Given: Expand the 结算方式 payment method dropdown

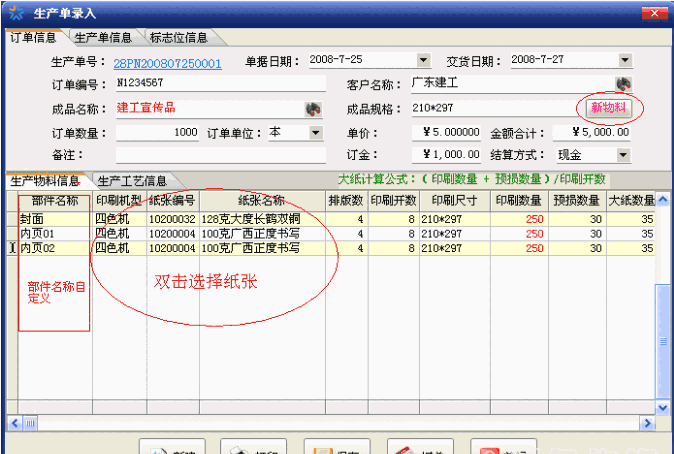Looking at the screenshot, I should [623, 155].
